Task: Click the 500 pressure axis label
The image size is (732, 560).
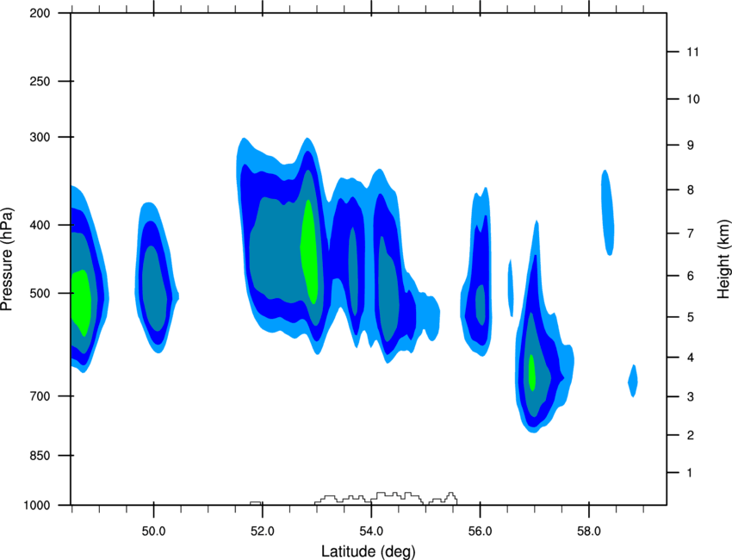Action: tap(40, 293)
